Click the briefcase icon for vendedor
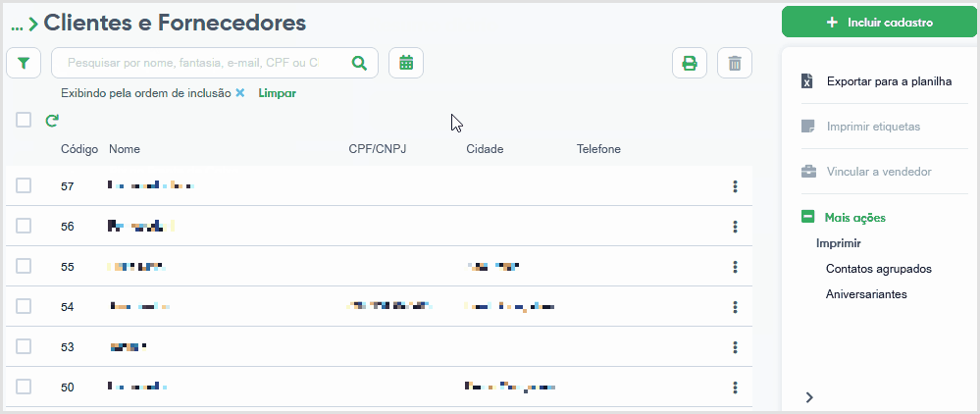This screenshot has width=980, height=414. click(x=808, y=172)
